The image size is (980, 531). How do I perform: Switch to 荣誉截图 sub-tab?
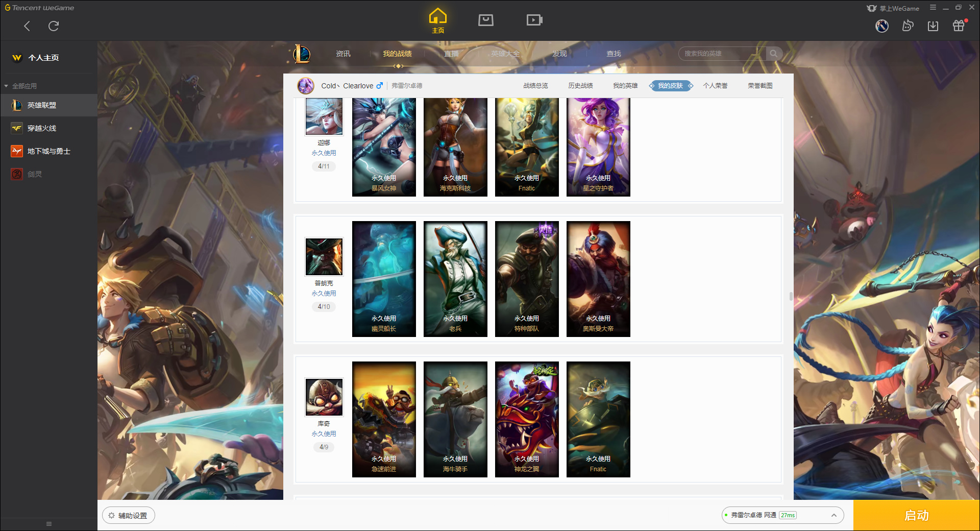click(760, 86)
